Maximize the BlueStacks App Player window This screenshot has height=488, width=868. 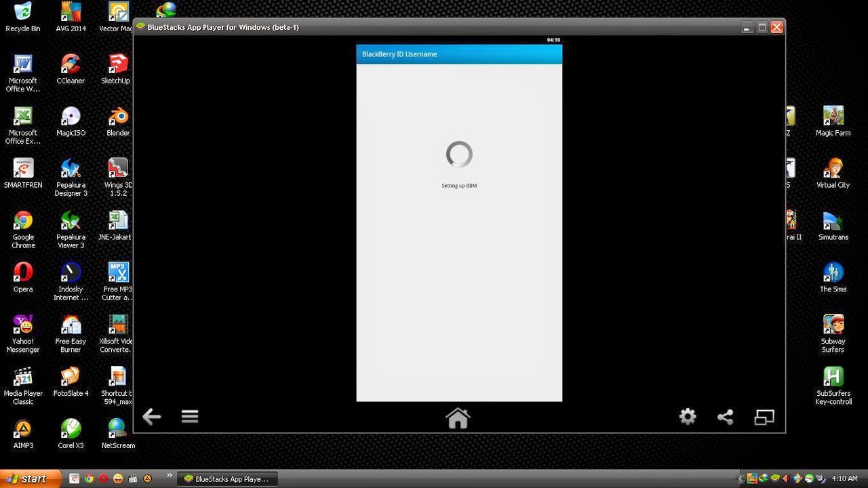762,27
